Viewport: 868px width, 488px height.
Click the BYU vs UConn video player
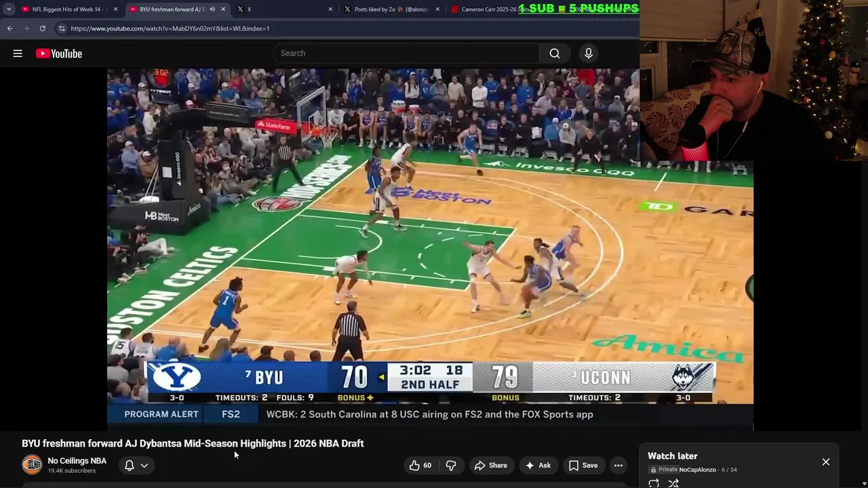[430, 248]
